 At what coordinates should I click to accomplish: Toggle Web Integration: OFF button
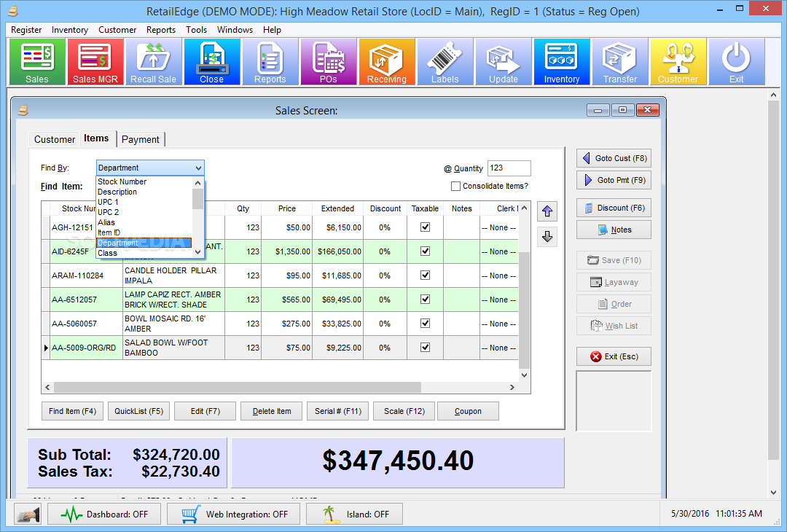click(x=233, y=515)
